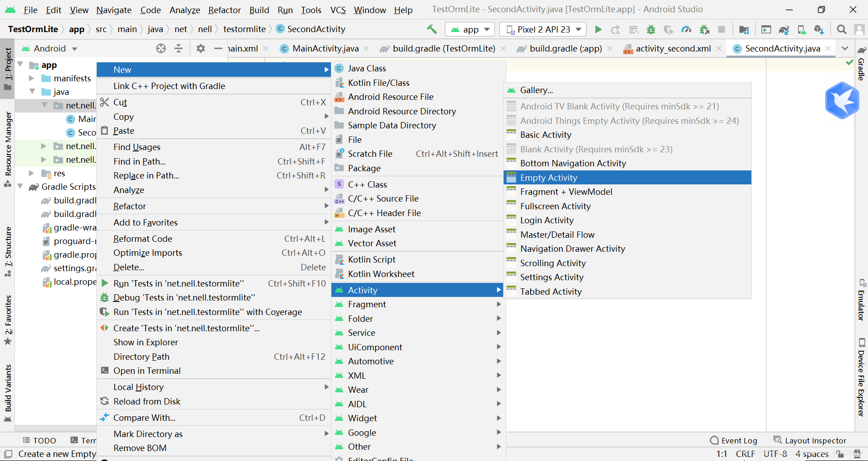Select Settings Activity template
The width and height of the screenshot is (868, 461).
pyautogui.click(x=627, y=277)
